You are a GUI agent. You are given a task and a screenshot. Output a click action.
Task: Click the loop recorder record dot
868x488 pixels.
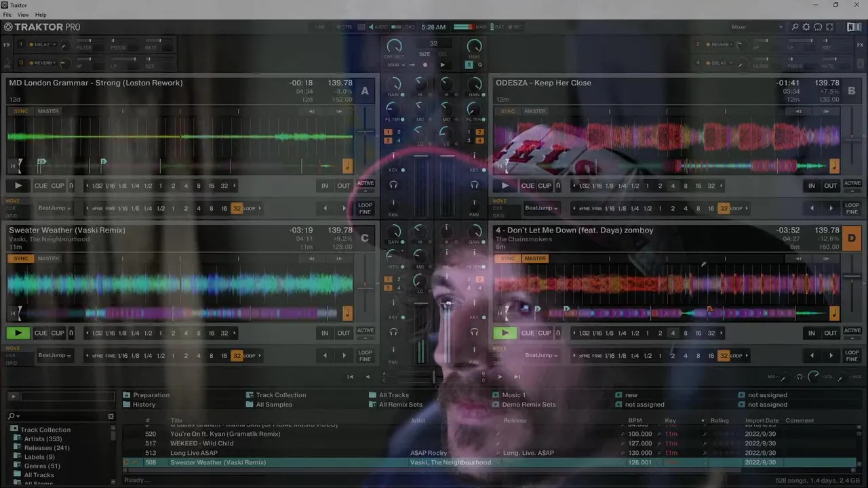tap(425, 65)
